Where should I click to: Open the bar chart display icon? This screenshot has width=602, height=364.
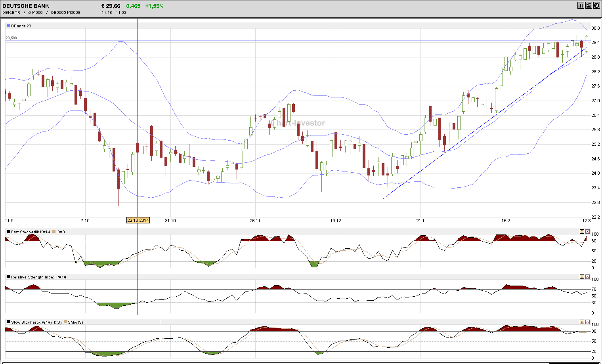581,6
